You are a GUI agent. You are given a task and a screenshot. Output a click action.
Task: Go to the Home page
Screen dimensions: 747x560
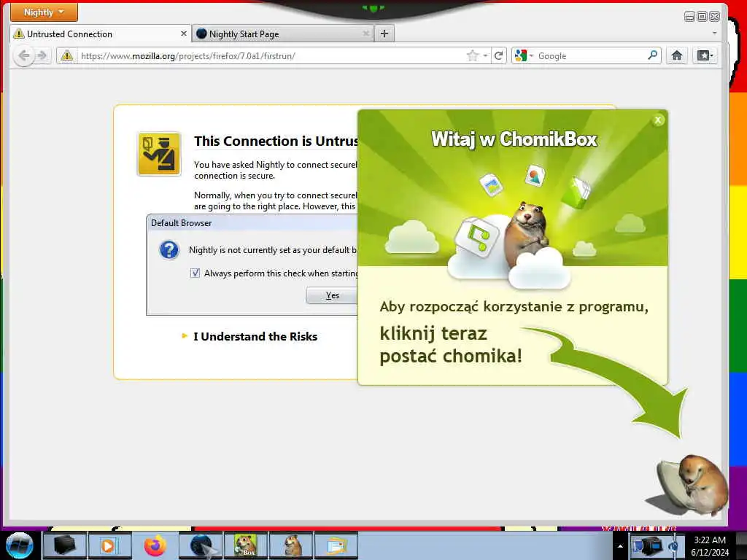[x=677, y=55]
